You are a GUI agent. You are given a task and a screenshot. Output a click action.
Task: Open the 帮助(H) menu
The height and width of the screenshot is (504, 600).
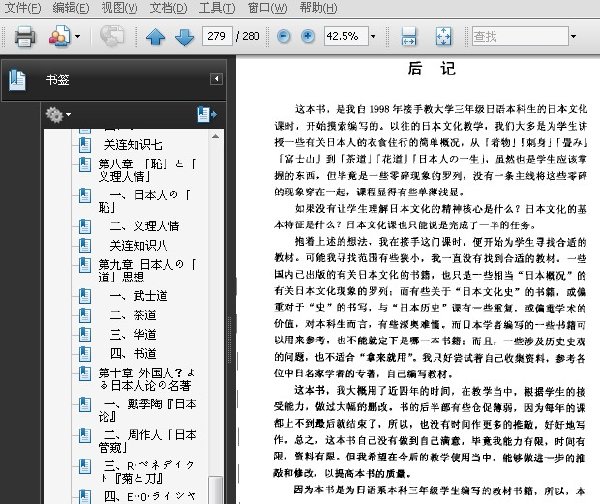pos(318,8)
